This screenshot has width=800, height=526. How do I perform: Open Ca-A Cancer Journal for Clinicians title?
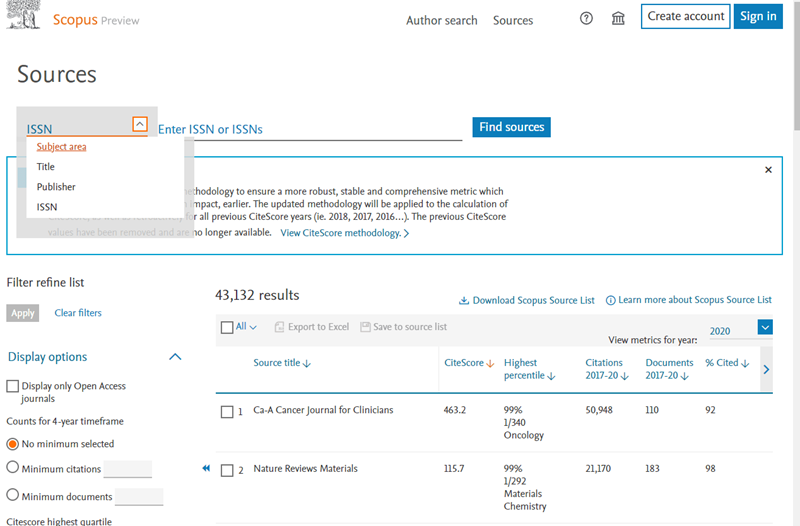(x=323, y=410)
